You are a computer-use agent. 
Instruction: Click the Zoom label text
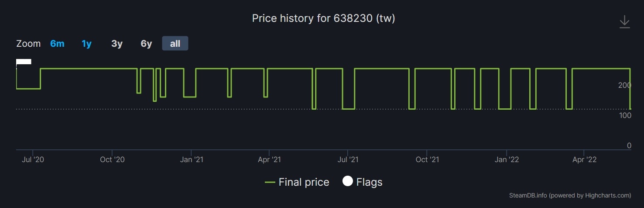click(28, 44)
